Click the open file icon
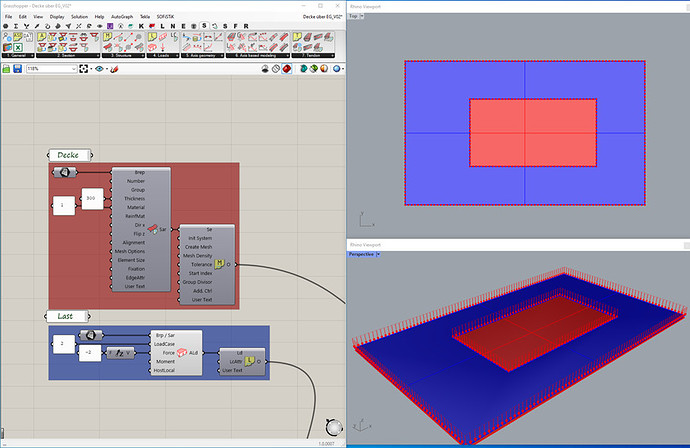Screen dimensions: 690x448 coord(6,69)
